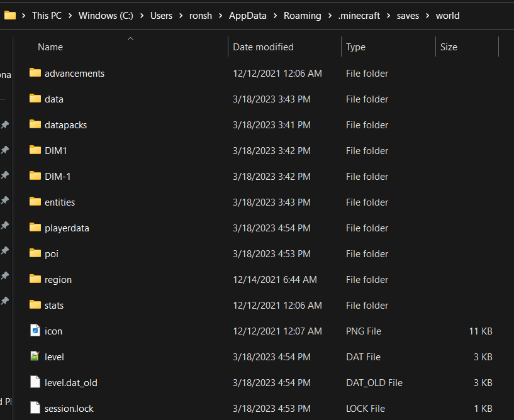The height and width of the screenshot is (420, 514).
Task: Navigate to This PC in address bar
Action: coord(47,16)
